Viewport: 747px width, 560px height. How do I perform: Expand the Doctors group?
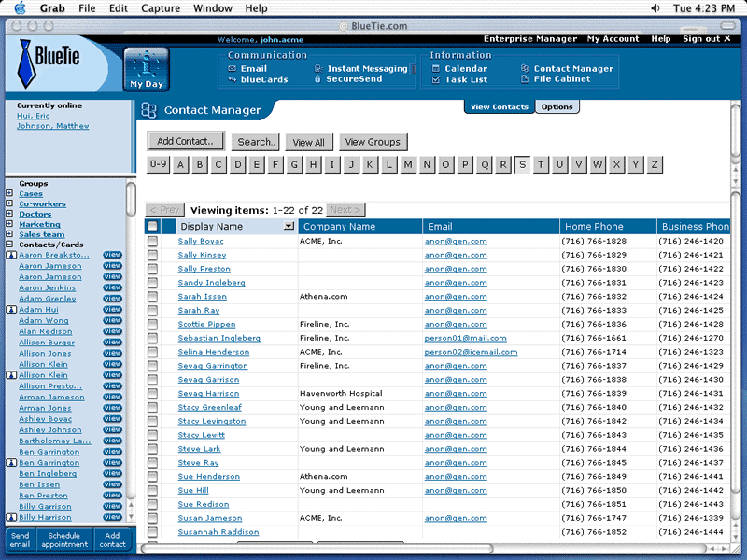tap(9, 214)
